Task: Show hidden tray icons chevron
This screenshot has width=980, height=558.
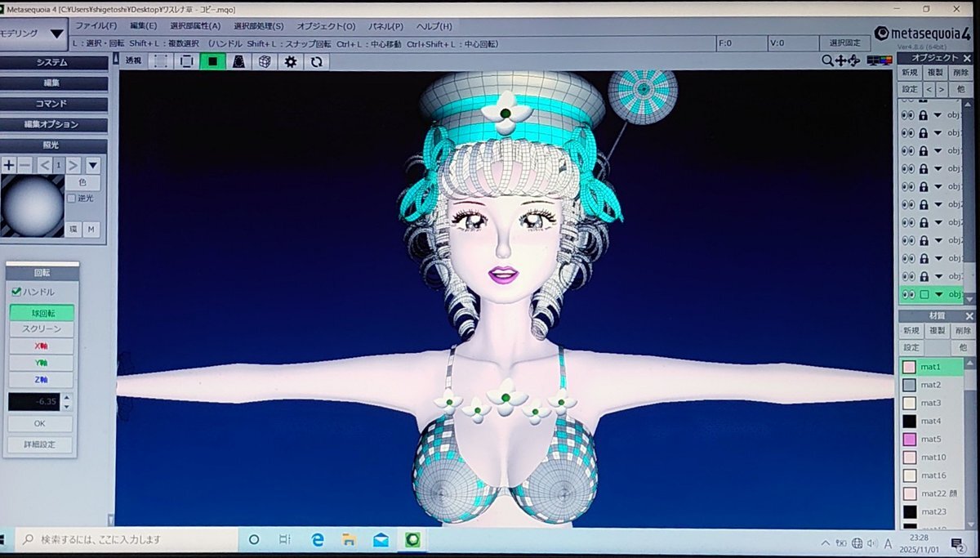Action: coord(826,543)
